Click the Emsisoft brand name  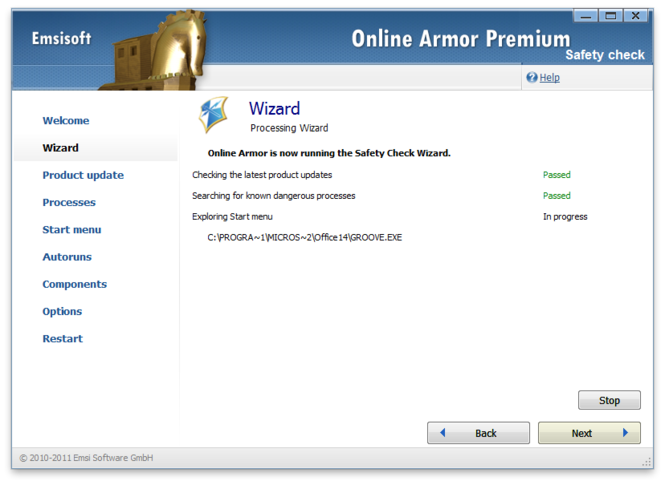coord(61,38)
